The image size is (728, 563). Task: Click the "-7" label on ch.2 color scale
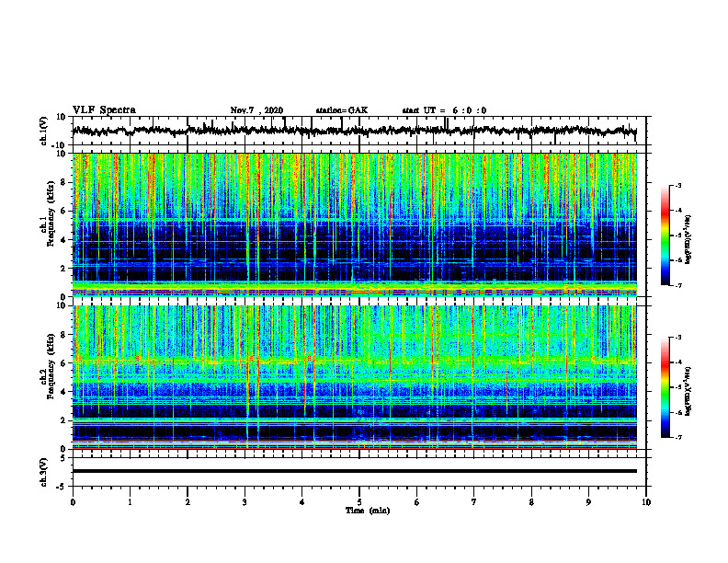[x=678, y=437]
